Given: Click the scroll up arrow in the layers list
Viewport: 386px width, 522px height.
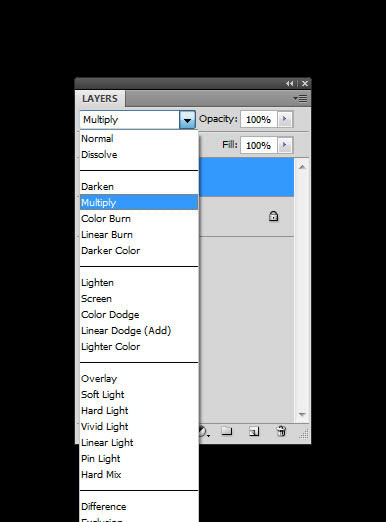Looking at the screenshot, I should [302, 167].
